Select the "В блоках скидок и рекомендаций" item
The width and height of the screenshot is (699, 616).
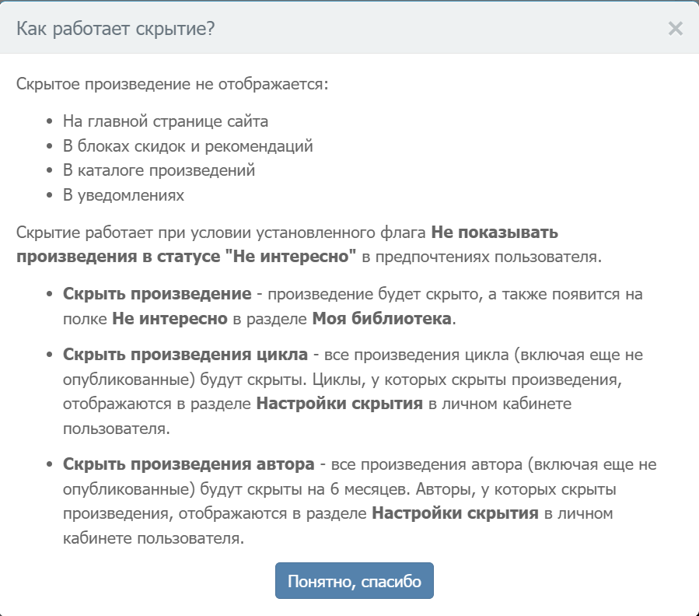(187, 146)
